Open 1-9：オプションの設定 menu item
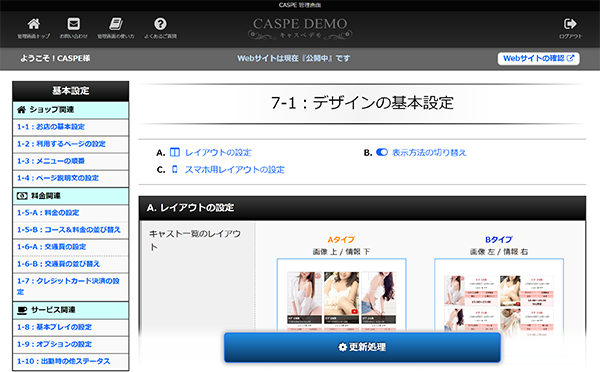600x372 pixels. (x=71, y=344)
